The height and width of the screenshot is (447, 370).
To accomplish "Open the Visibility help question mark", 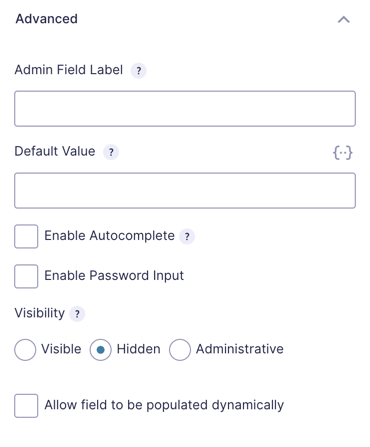I will [x=77, y=314].
